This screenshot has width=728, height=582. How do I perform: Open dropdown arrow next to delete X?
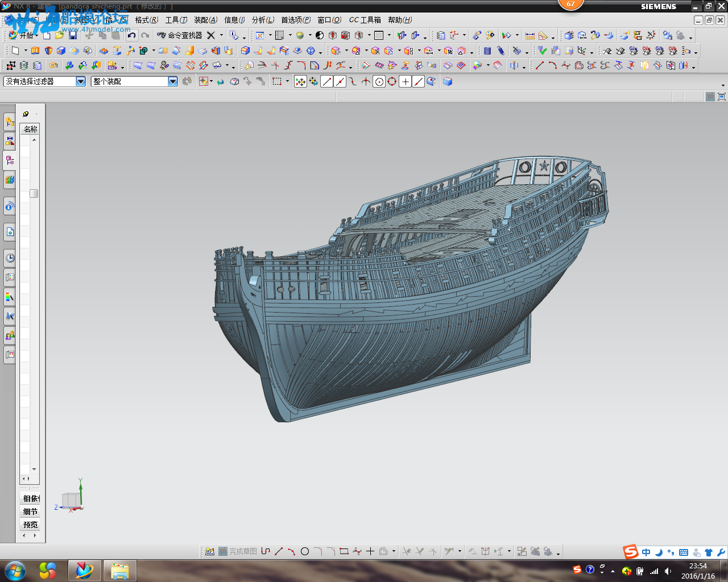pos(221,35)
